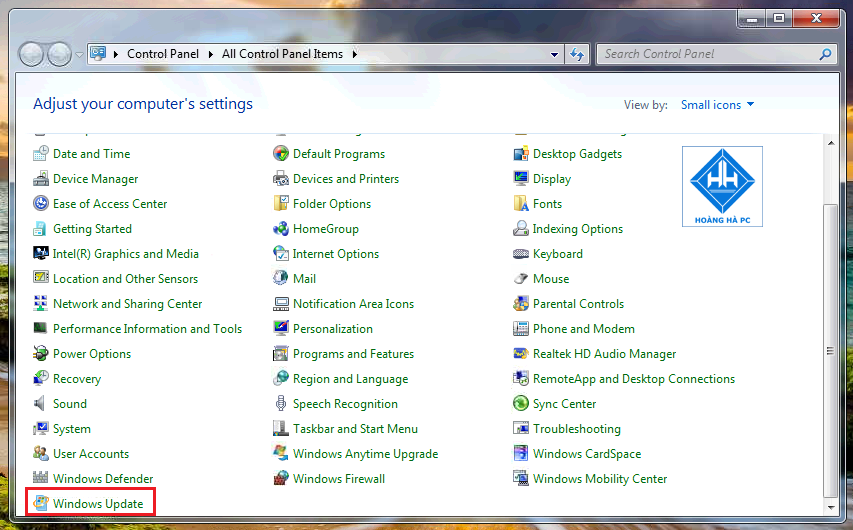Screen dimensions: 853x530
Task: Open Intel(R) Graphics and Media icon
Action: pyautogui.click(x=40, y=254)
